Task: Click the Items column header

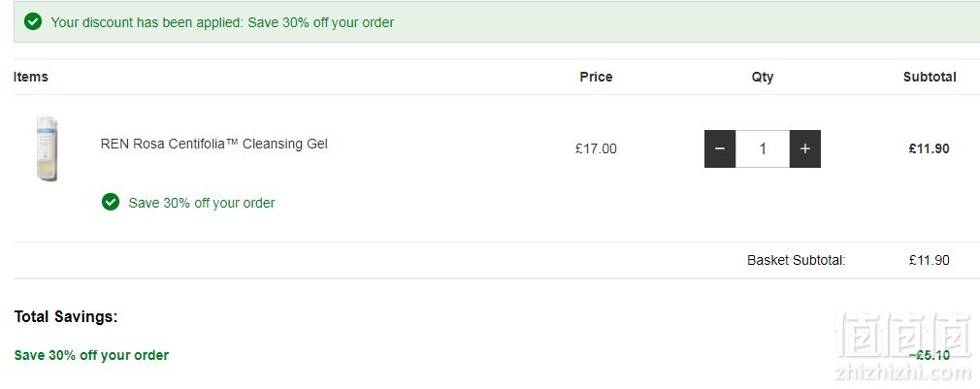Action: 31,77
